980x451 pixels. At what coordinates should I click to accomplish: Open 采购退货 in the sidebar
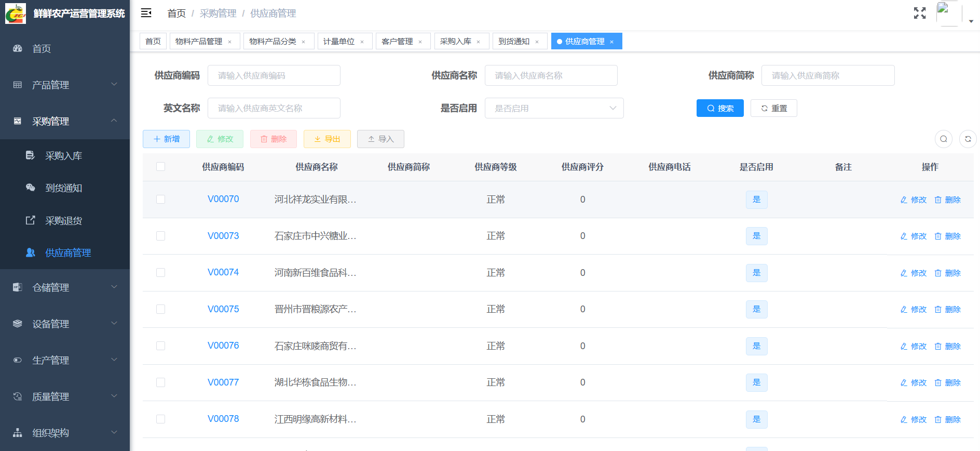(x=63, y=221)
